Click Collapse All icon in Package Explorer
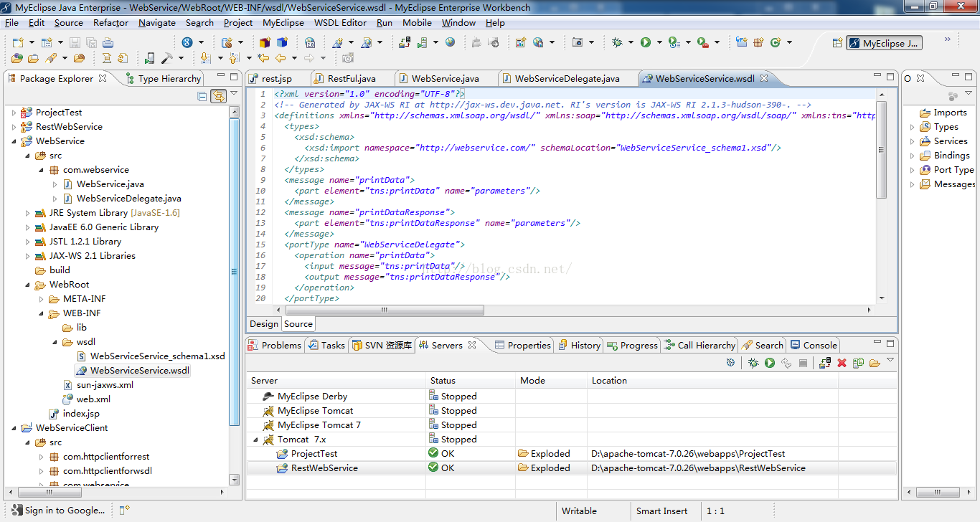Viewport: 980px width, 522px height. (202, 96)
